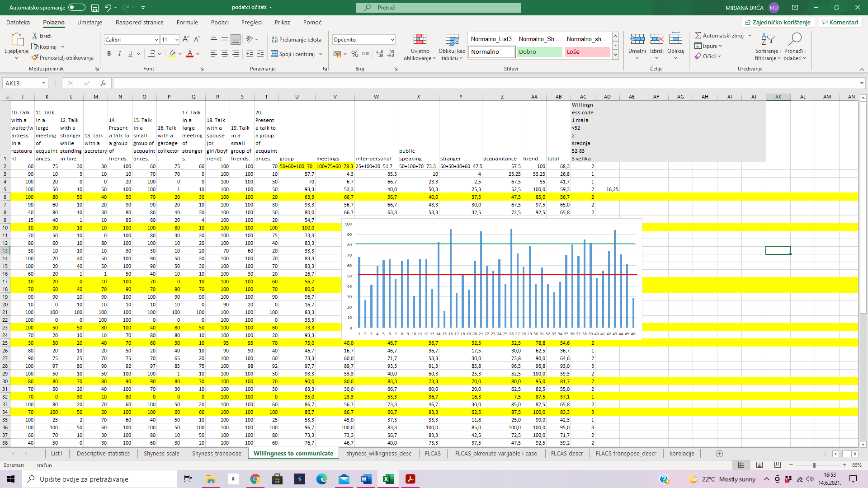Toggle bottom vertical alignment
Image resolution: width=868 pixels, height=488 pixels.
(236, 39)
